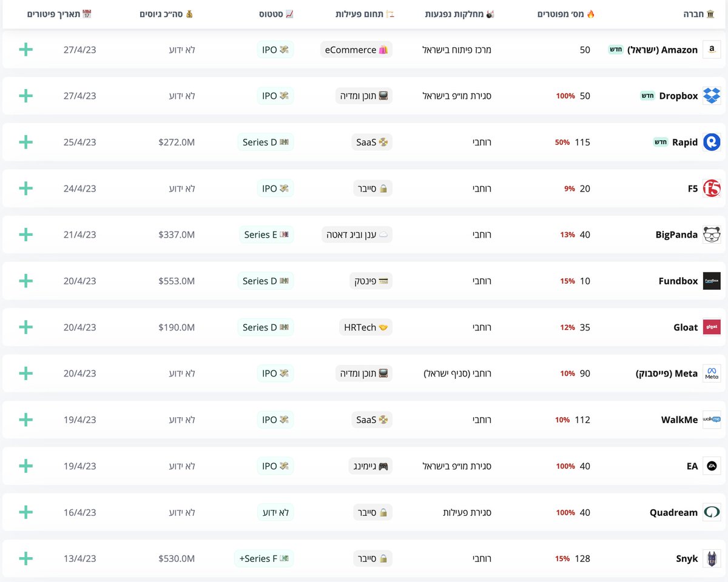Expand the Dropbox row with plus
728x582 pixels.
click(25, 96)
